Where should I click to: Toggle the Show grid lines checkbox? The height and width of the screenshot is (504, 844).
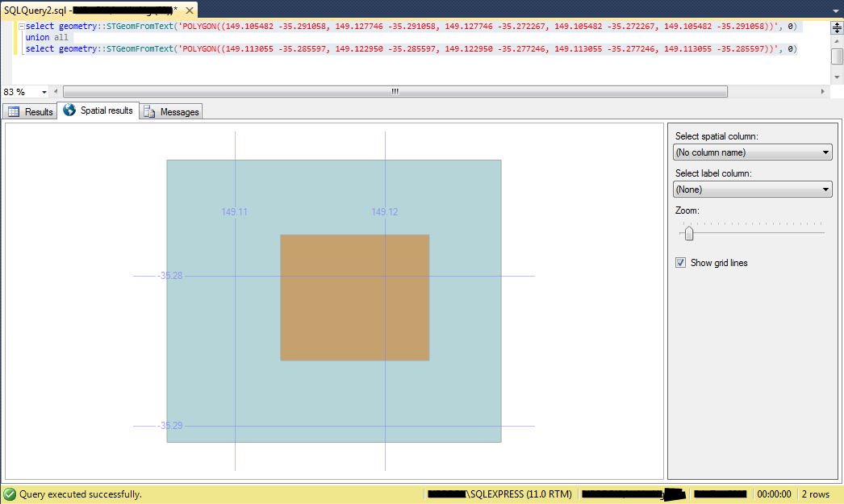[x=681, y=262]
